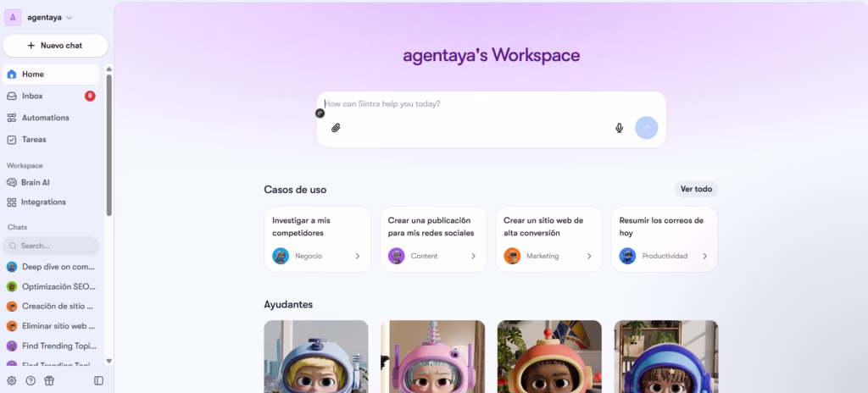Screen dimensions: 868x393
Task: Open chat Creación de sitio ...
Action: coord(51,306)
